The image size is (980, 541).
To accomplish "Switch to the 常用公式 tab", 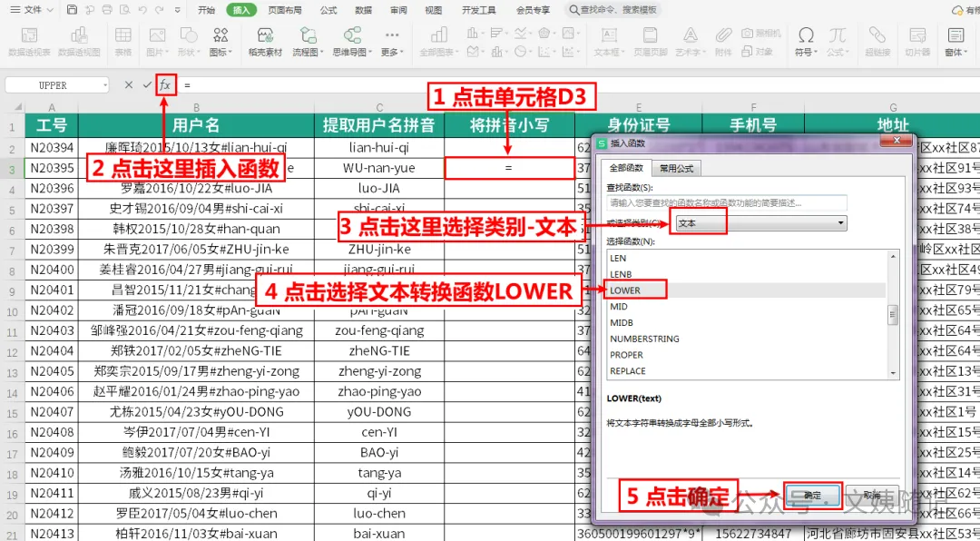I will point(677,168).
